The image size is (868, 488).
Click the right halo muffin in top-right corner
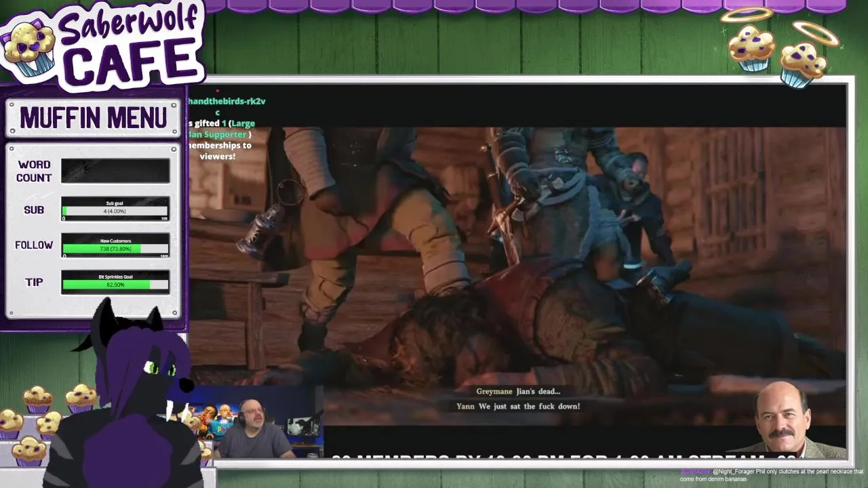pyautogui.click(x=806, y=56)
